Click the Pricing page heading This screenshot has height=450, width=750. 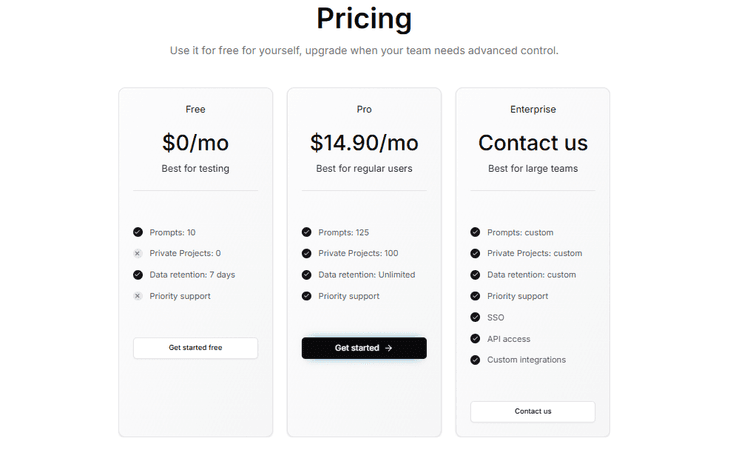[x=364, y=19]
